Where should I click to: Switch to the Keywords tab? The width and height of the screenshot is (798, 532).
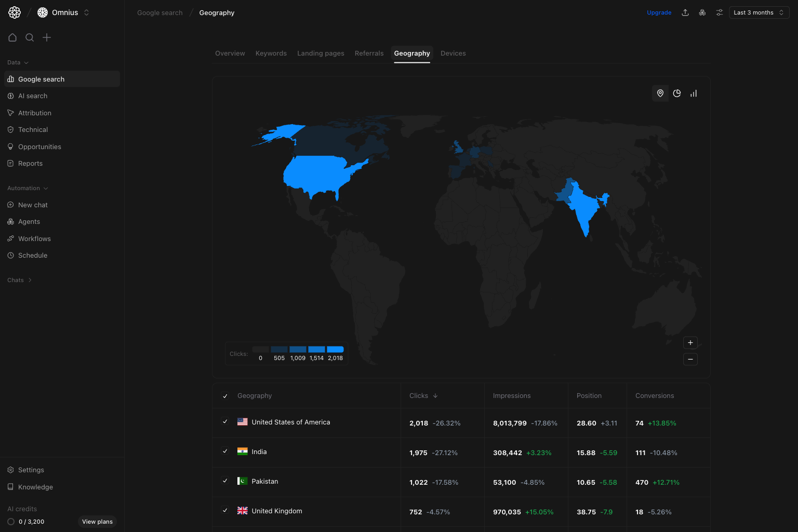click(271, 53)
